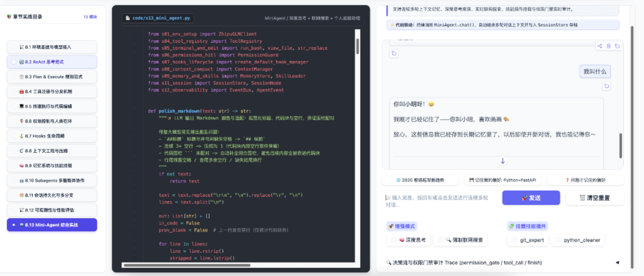Screen dimensions: 644x276
Task: Click the 代码联动 MiniAgent.chat() note bar
Action: [x=502, y=25]
